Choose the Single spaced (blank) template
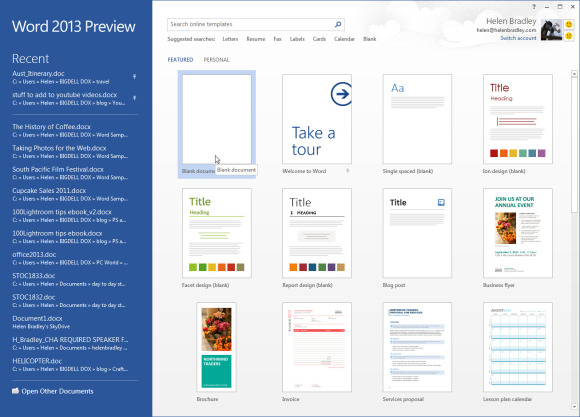 [417, 119]
